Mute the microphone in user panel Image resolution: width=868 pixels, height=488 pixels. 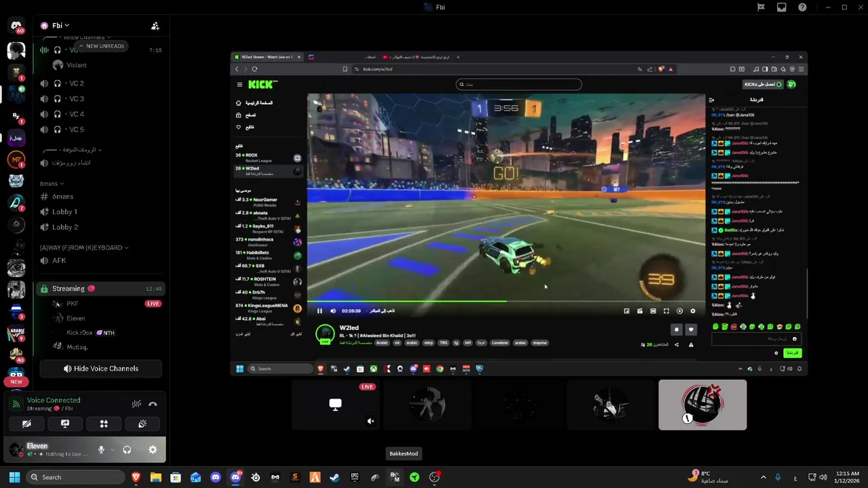101,449
